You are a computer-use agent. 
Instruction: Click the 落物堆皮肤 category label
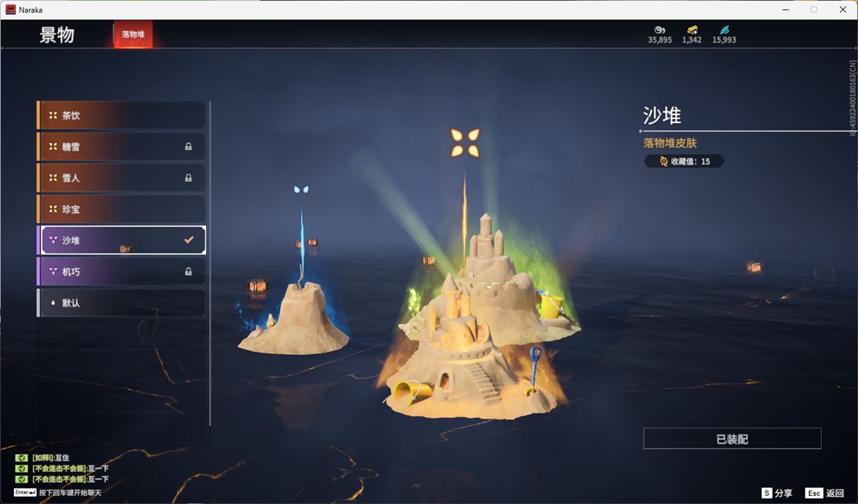(670, 143)
